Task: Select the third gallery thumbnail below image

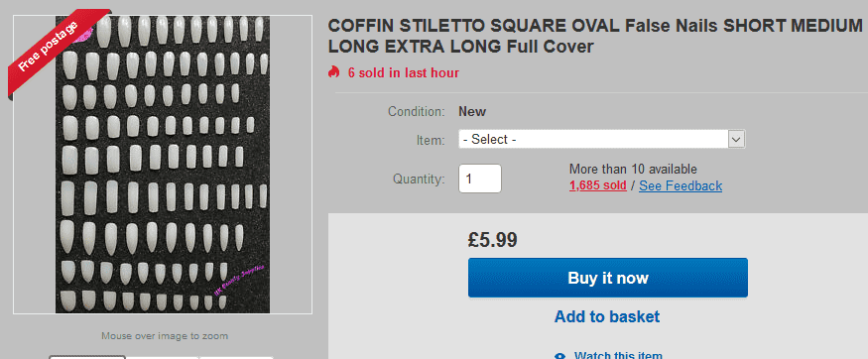Action: tap(236, 357)
